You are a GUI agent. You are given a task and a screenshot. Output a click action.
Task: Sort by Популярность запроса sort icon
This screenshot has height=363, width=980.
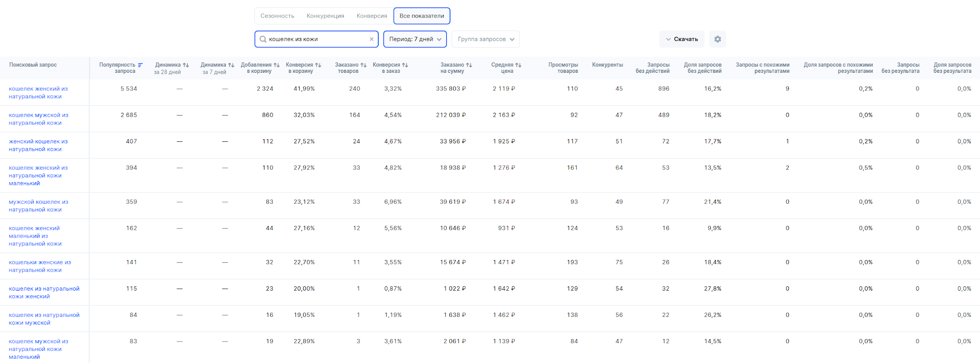pos(140,65)
